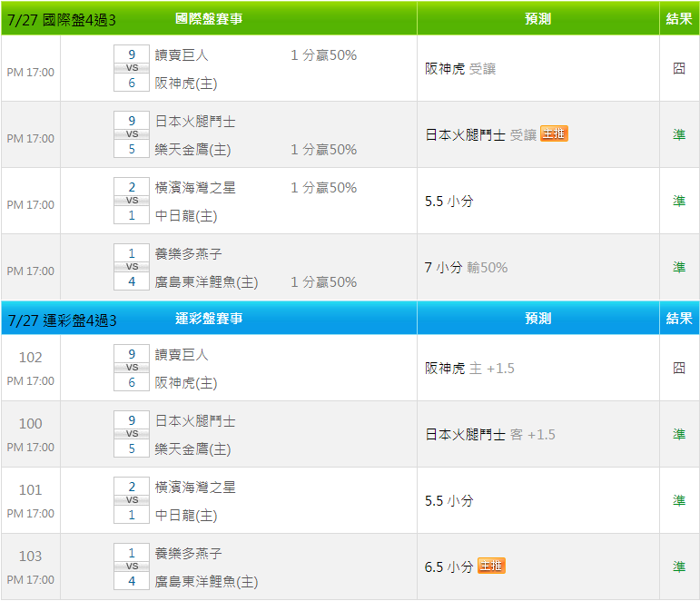Viewport: 700px width, 601px height.
Task: Click 1 分贏50% next to 橫濱海灣之星
Action: tap(323, 188)
